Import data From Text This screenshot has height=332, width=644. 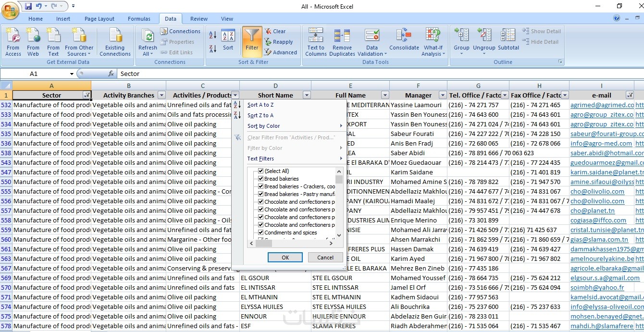53,42
